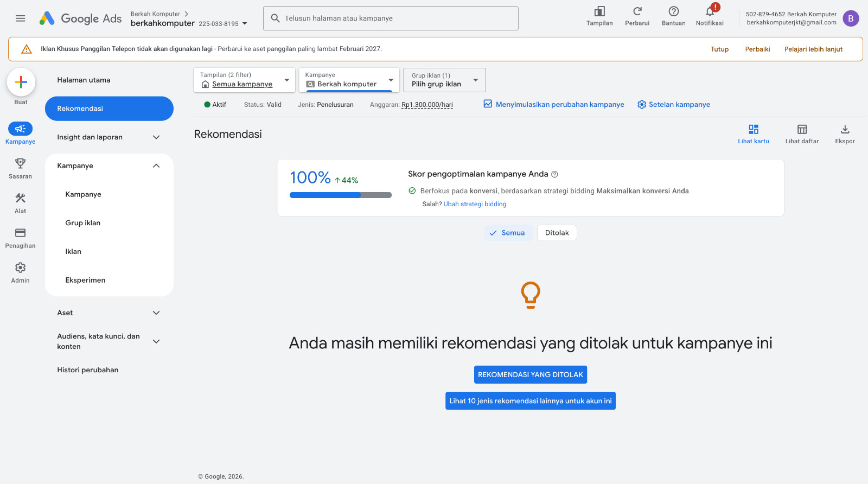This screenshot has width=868, height=484.
Task: Click the search pages or campaigns field
Action: 391,18
